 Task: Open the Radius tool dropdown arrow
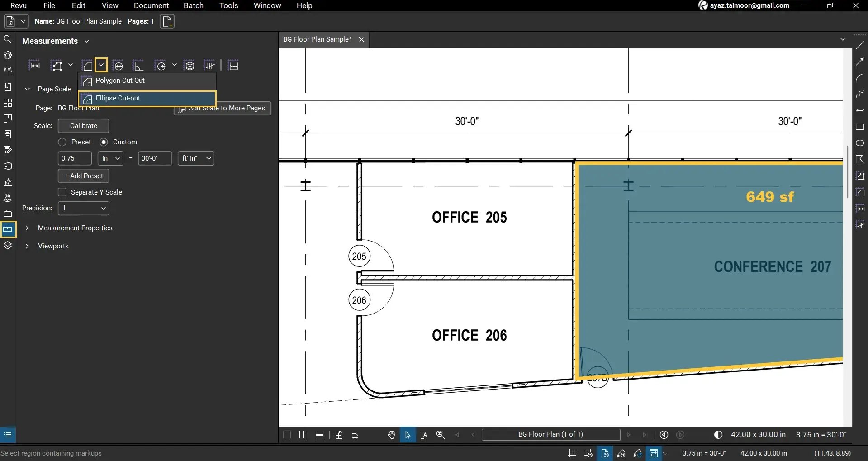174,65
